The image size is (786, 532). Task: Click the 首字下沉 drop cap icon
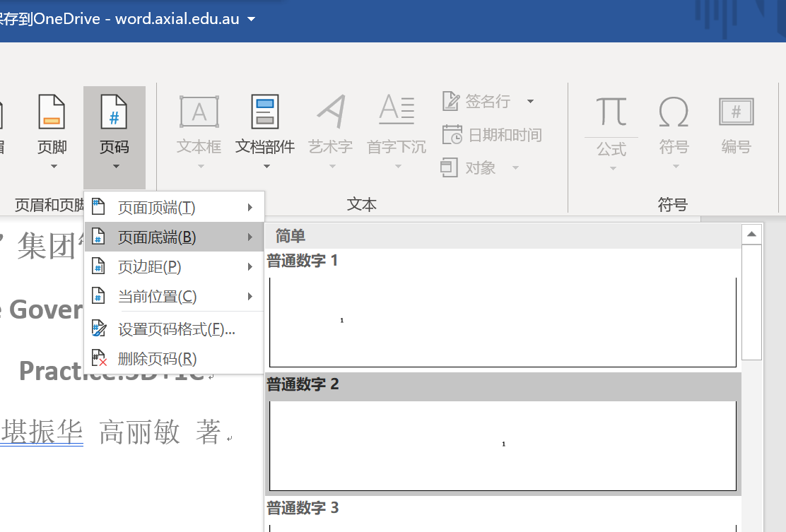coord(396,113)
